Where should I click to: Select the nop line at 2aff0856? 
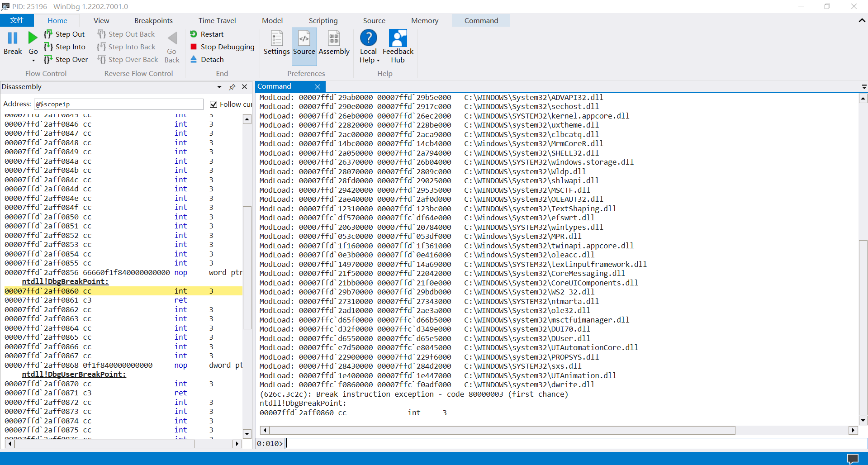tap(123, 272)
